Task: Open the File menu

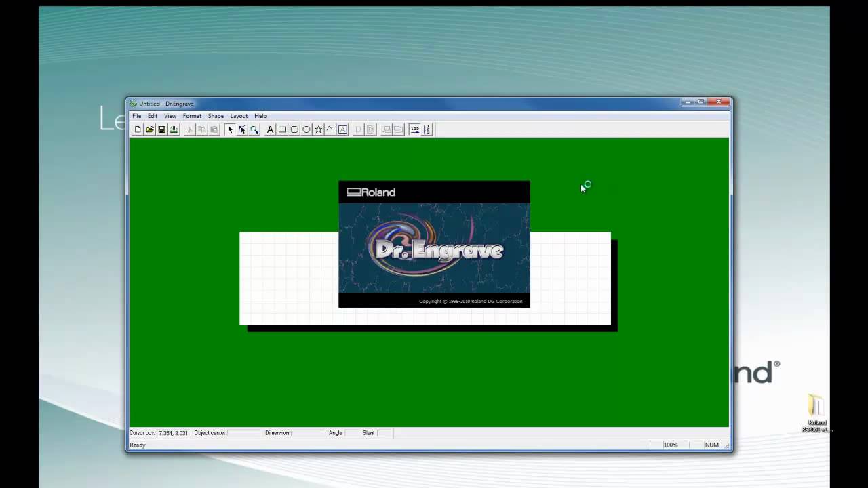Action: click(x=136, y=116)
